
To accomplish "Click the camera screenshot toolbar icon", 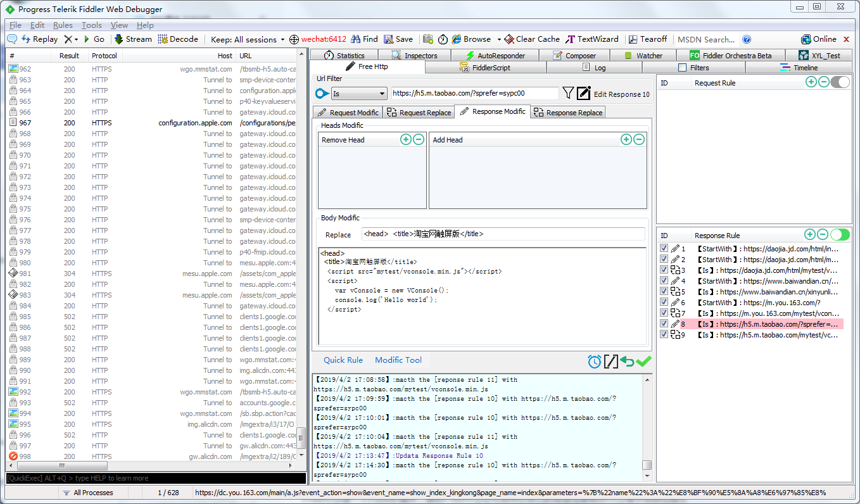I will pos(428,39).
